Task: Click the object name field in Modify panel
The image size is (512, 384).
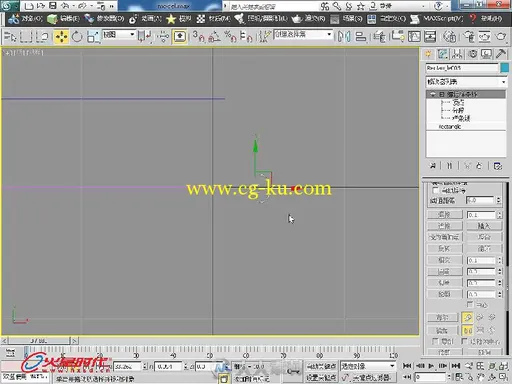Action: [462, 68]
